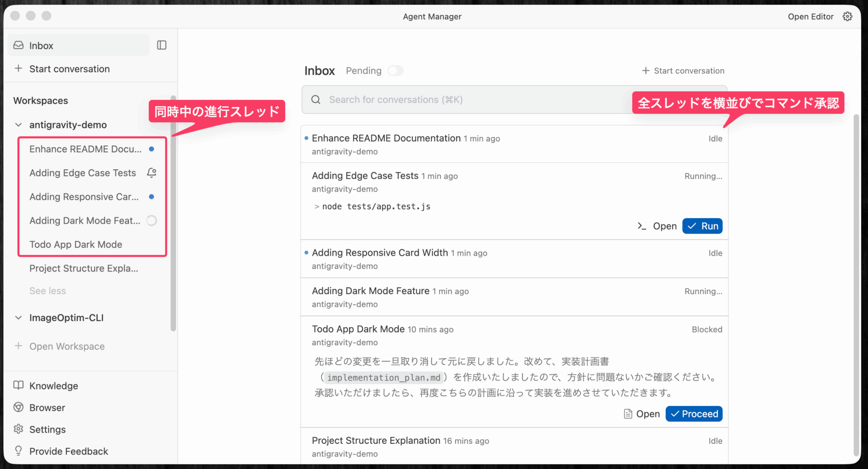Click Proceed to approve the implementation plan
This screenshot has width=868, height=469.
694,414
